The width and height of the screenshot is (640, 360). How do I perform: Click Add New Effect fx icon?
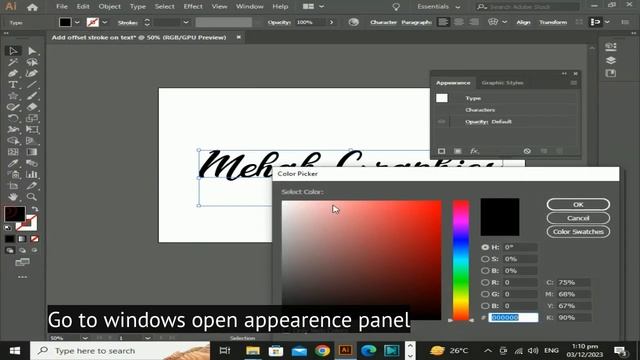point(474,151)
